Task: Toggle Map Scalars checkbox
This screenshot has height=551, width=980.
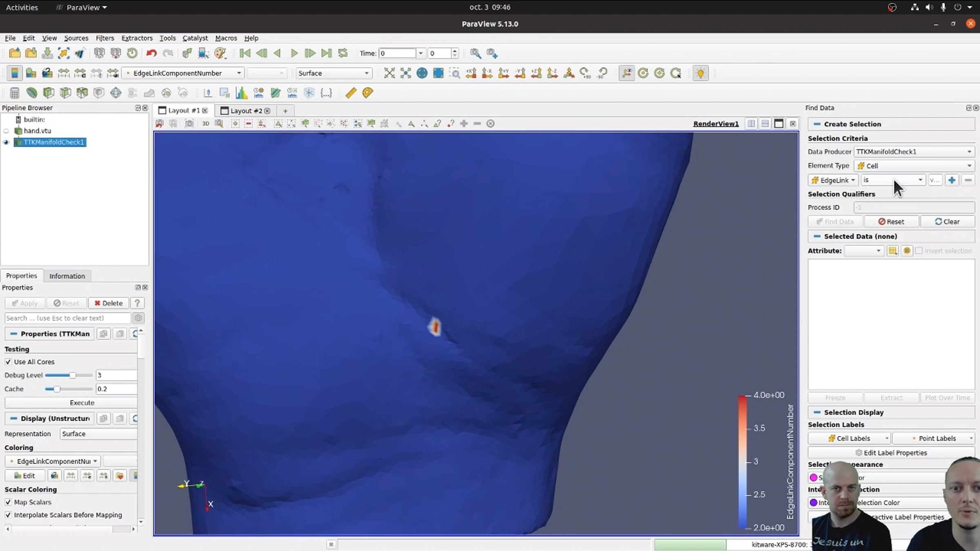Action: coord(8,502)
